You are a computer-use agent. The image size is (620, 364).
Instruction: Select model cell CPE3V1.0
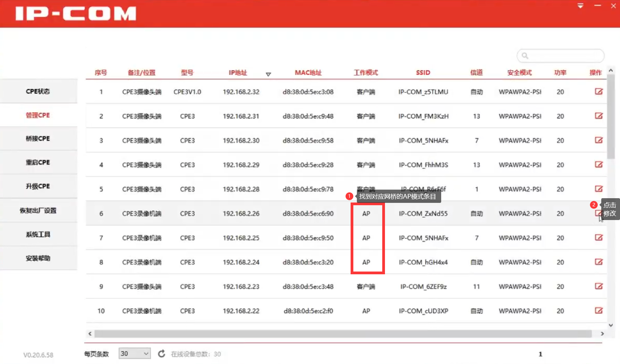click(x=187, y=92)
